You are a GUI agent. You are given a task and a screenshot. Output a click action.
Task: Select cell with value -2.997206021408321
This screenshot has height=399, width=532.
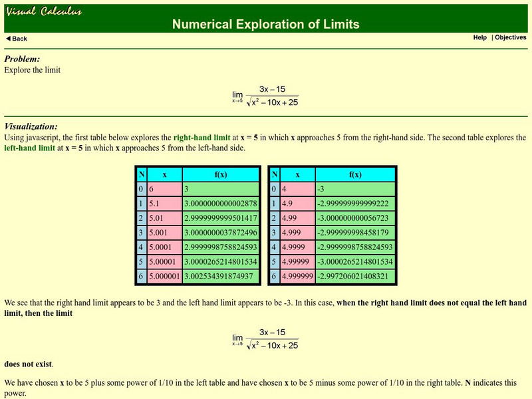click(x=356, y=277)
